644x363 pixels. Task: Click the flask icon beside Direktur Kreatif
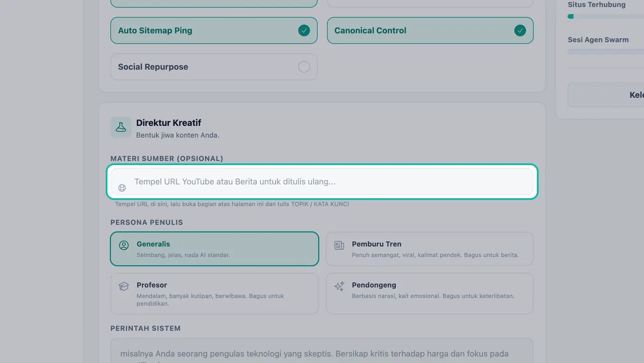[x=121, y=127]
